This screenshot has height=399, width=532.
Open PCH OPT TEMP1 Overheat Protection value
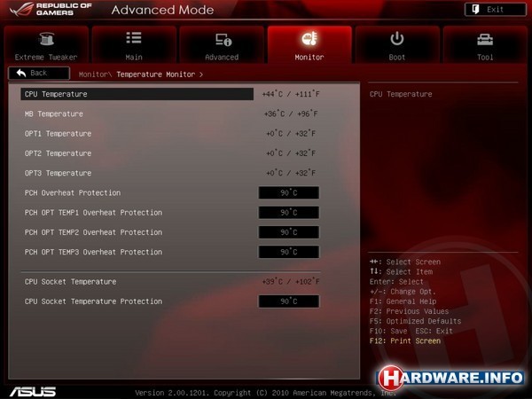click(x=289, y=213)
